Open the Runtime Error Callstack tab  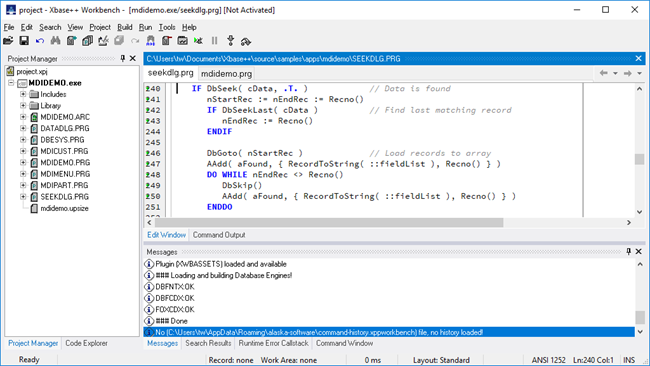(273, 343)
